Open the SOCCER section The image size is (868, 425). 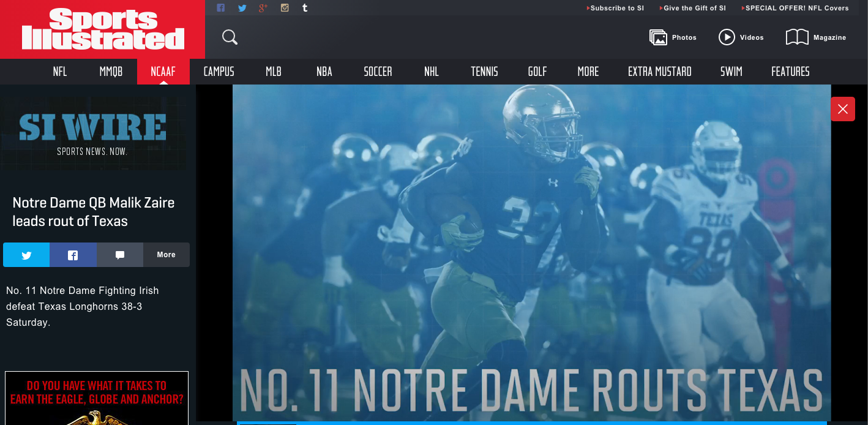(x=378, y=72)
